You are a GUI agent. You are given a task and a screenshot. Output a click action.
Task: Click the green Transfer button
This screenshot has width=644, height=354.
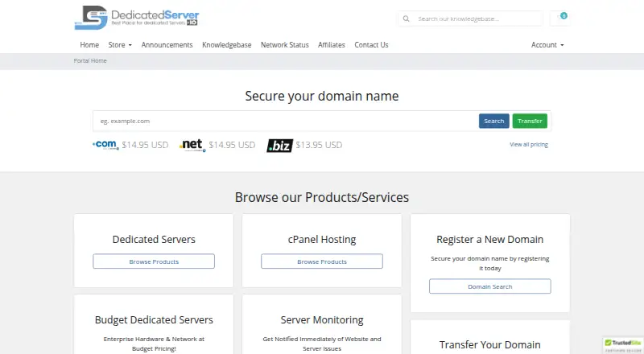tap(530, 121)
